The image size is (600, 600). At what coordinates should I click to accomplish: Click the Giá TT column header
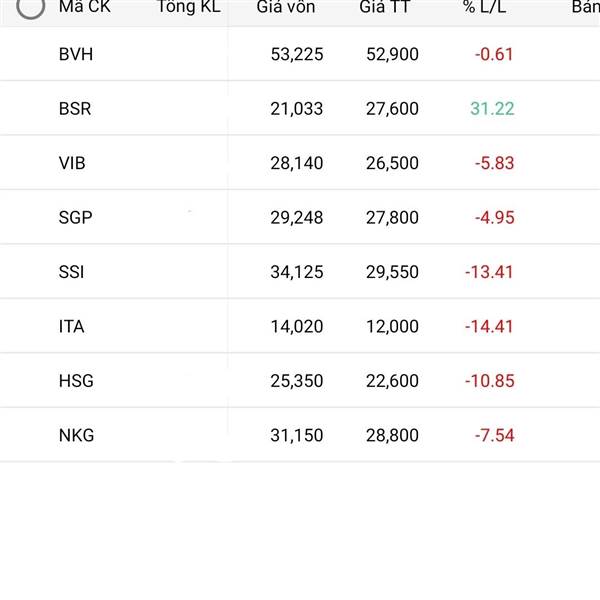click(385, 7)
